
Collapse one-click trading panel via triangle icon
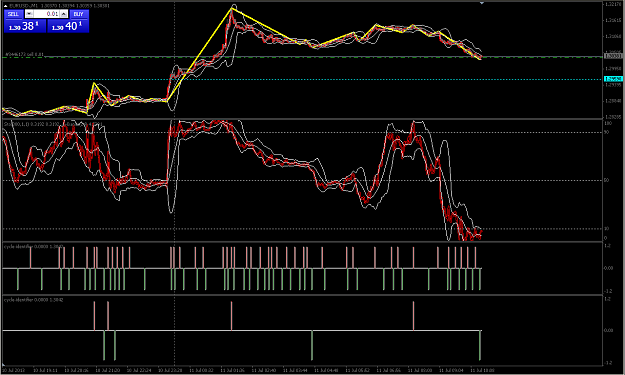click(6, 6)
